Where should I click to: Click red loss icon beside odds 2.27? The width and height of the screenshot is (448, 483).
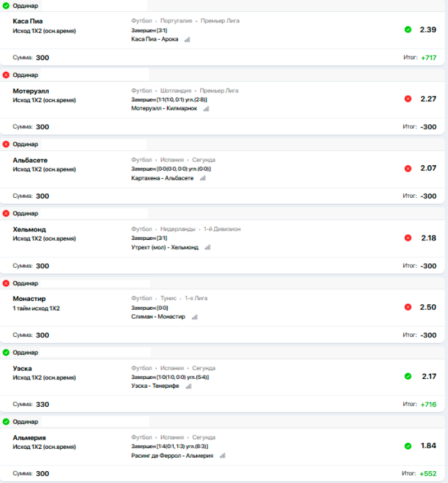tap(408, 99)
